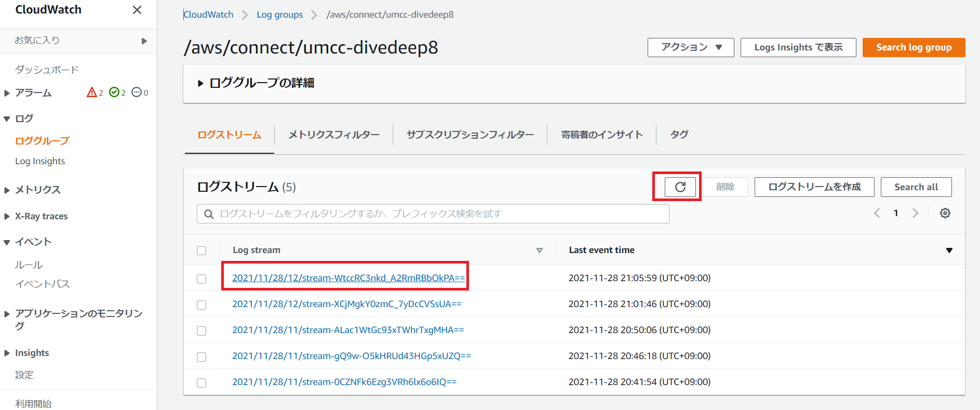Sort by Last event time column arrow
980x410 pixels.
pos(949,250)
